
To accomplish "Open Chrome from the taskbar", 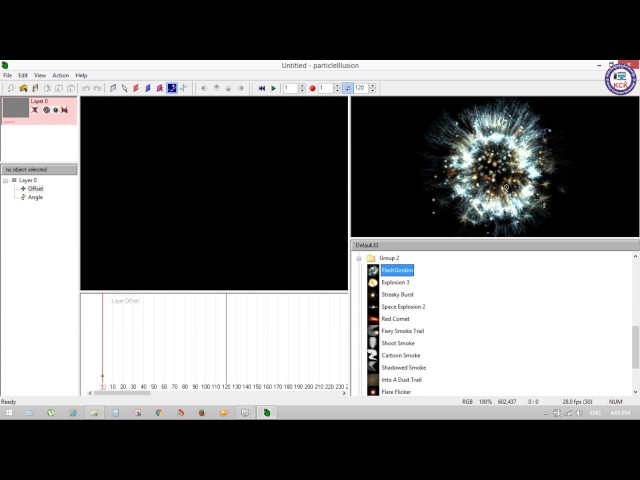I will (x=159, y=413).
